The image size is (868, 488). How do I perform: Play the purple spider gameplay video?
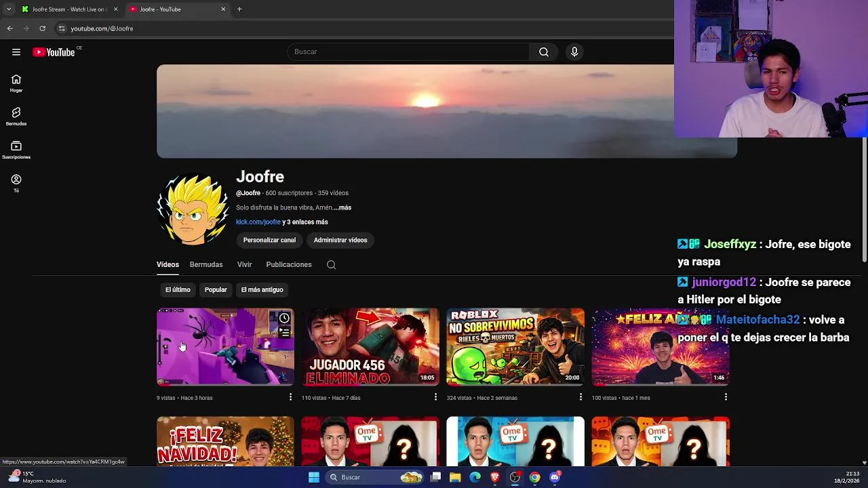(x=225, y=347)
